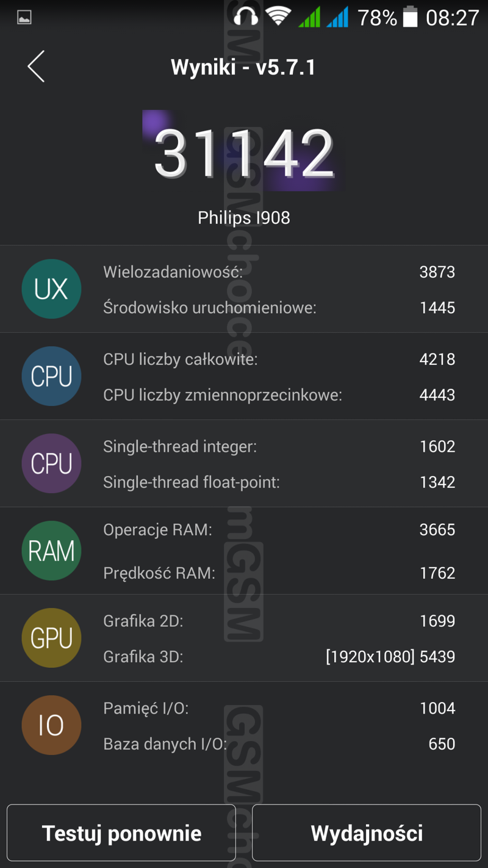Image resolution: width=488 pixels, height=868 pixels.
Task: Tap the teal UX category icon
Action: click(51, 289)
